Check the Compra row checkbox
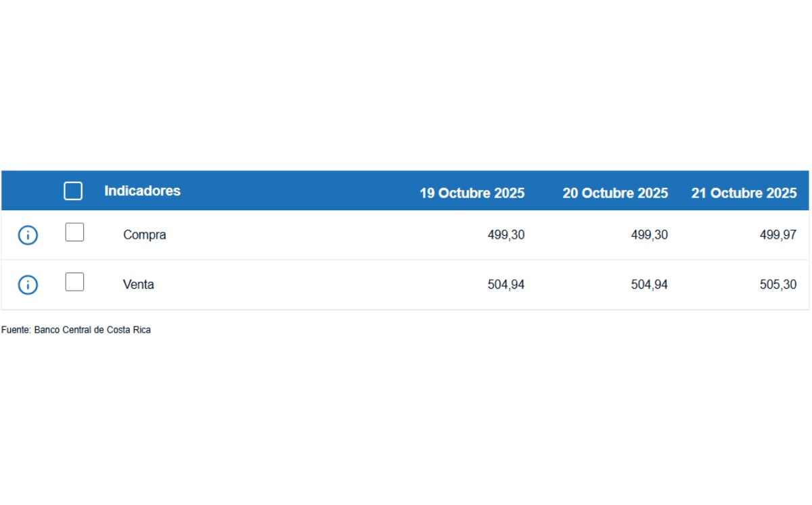 [74, 233]
